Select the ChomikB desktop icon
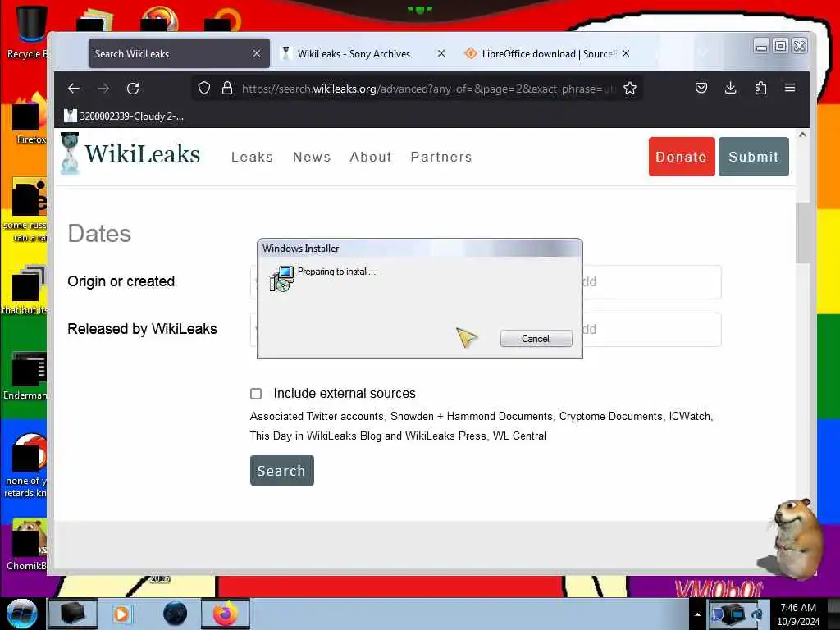Screen dimensions: 840x630 (27, 546)
